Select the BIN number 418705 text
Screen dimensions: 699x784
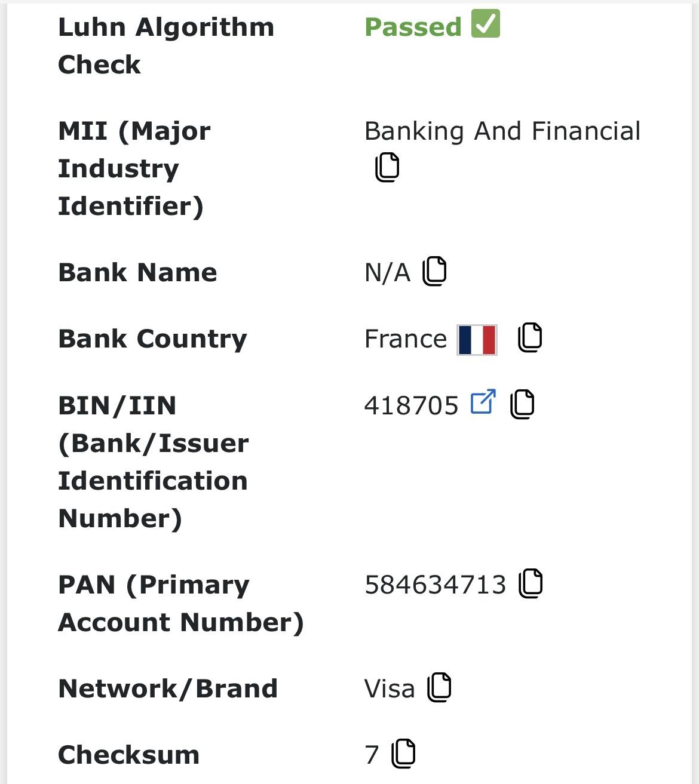411,405
